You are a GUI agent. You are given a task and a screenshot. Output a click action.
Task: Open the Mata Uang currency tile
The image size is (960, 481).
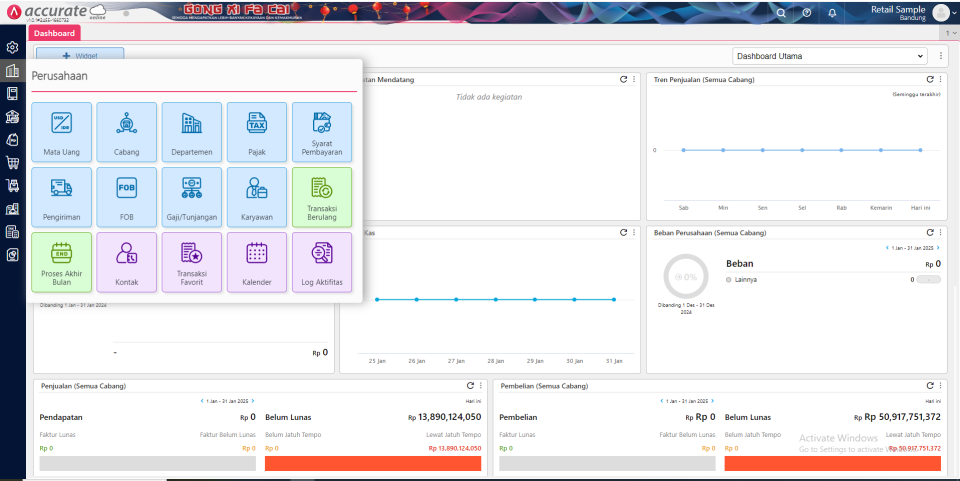click(x=61, y=132)
